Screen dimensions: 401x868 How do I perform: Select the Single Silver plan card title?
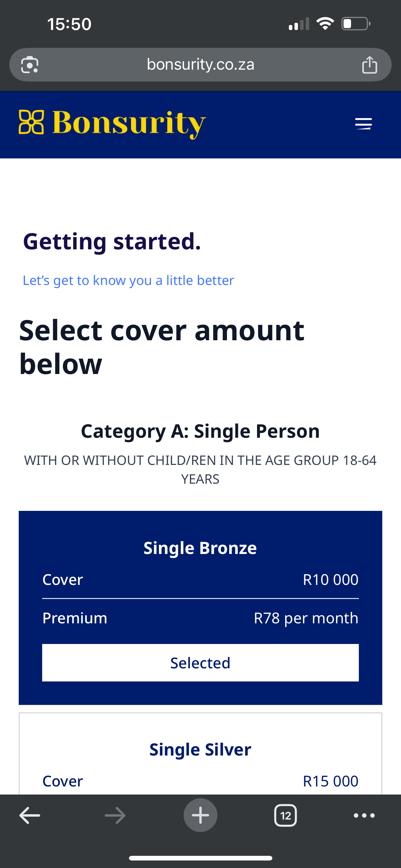(x=200, y=749)
